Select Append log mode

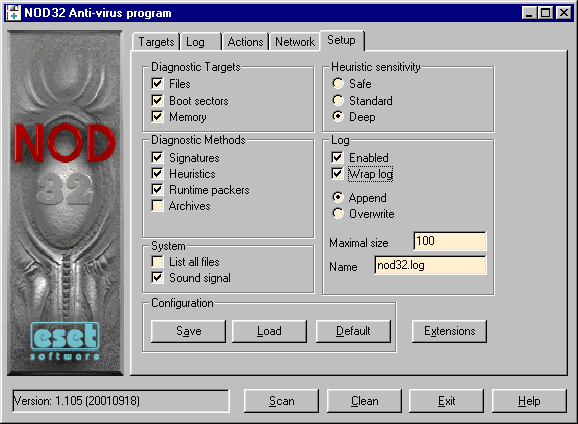click(338, 197)
